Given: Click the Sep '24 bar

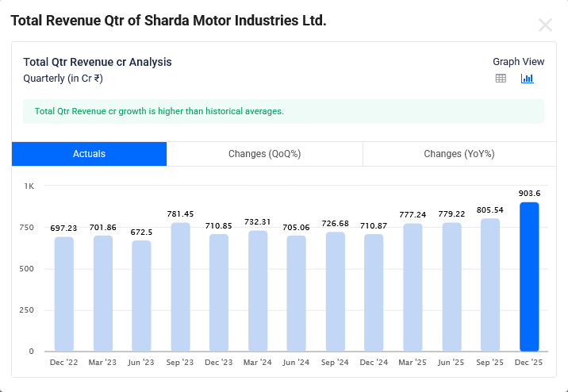Looking at the screenshot, I should (336, 291).
